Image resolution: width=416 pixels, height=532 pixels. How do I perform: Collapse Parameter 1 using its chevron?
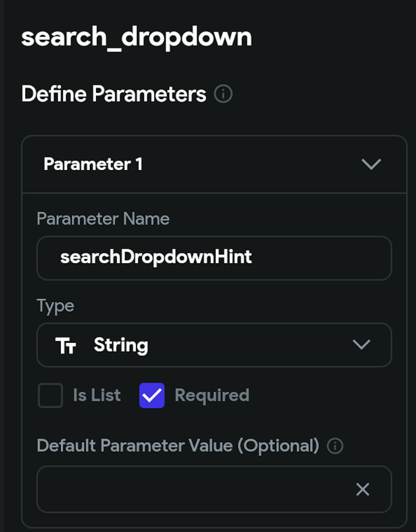click(371, 164)
